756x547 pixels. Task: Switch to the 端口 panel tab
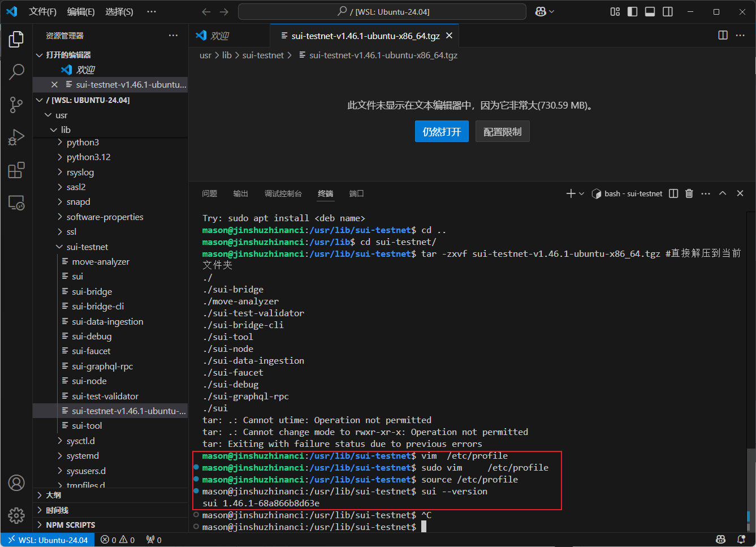(357, 193)
